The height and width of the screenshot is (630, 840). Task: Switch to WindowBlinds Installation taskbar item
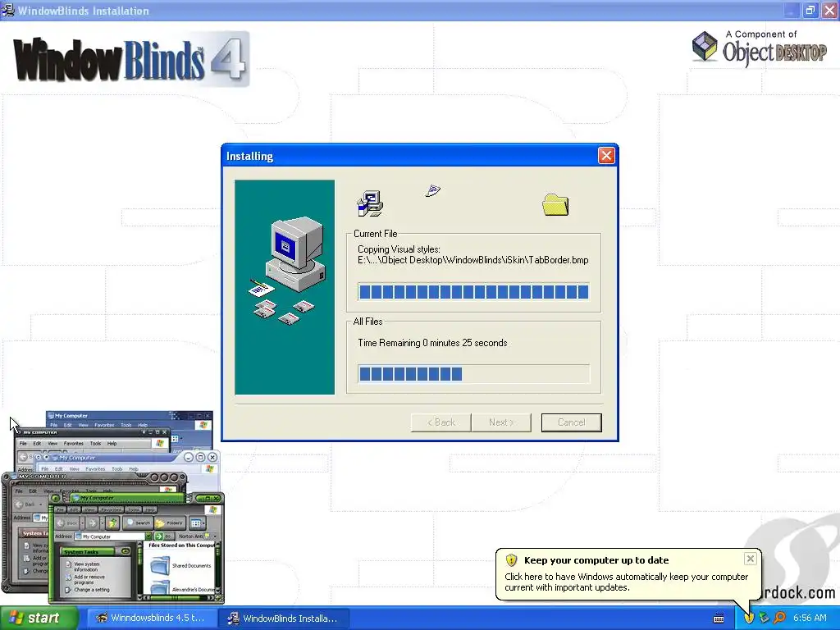(284, 619)
